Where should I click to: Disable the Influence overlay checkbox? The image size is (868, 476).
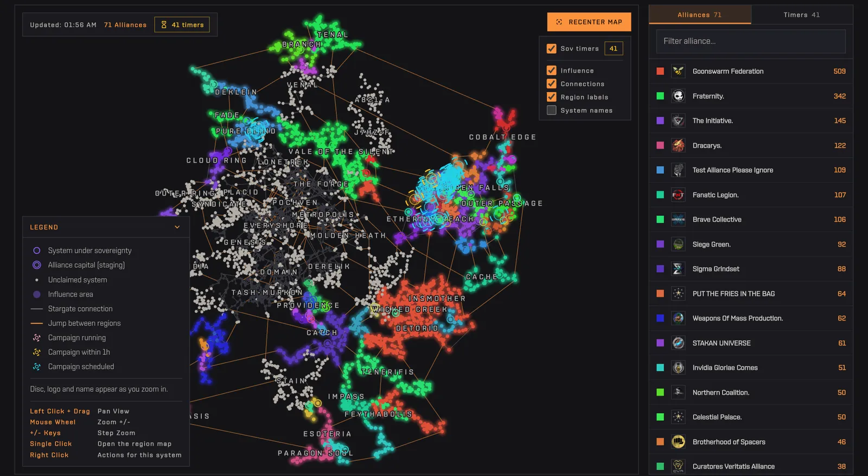coord(552,70)
